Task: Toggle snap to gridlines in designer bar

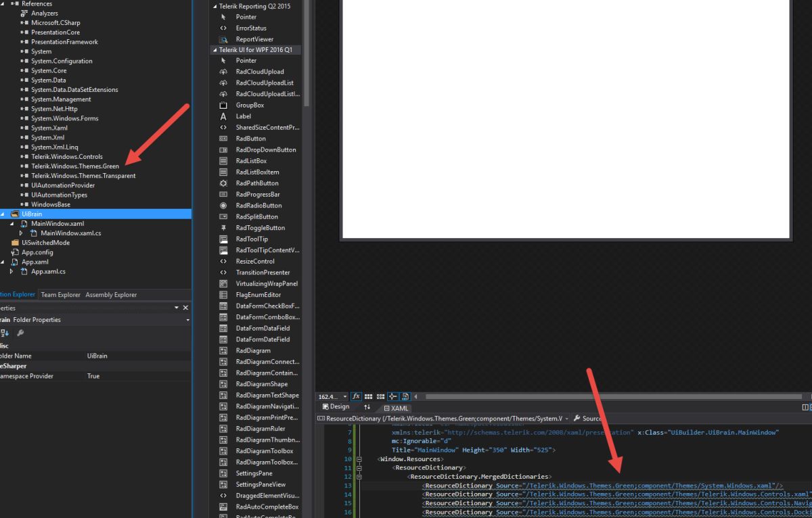Action: [x=380, y=396]
